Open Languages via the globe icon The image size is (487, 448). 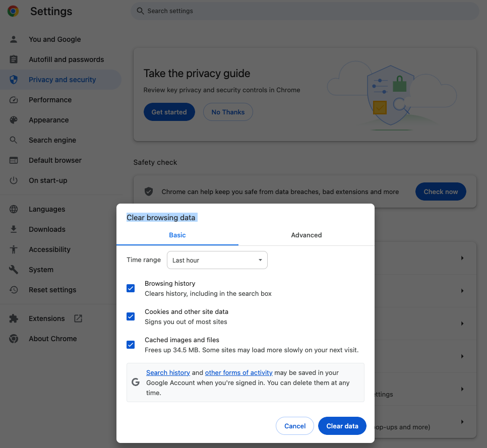(13, 209)
